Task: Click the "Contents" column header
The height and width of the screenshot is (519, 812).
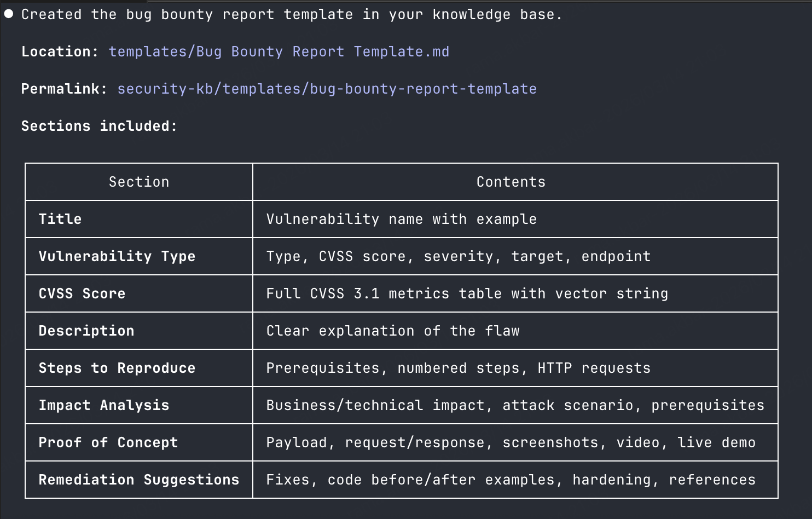Action: (x=511, y=182)
